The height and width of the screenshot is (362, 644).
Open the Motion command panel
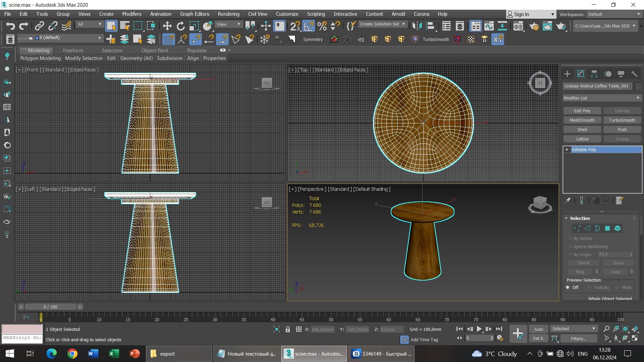pos(607,74)
